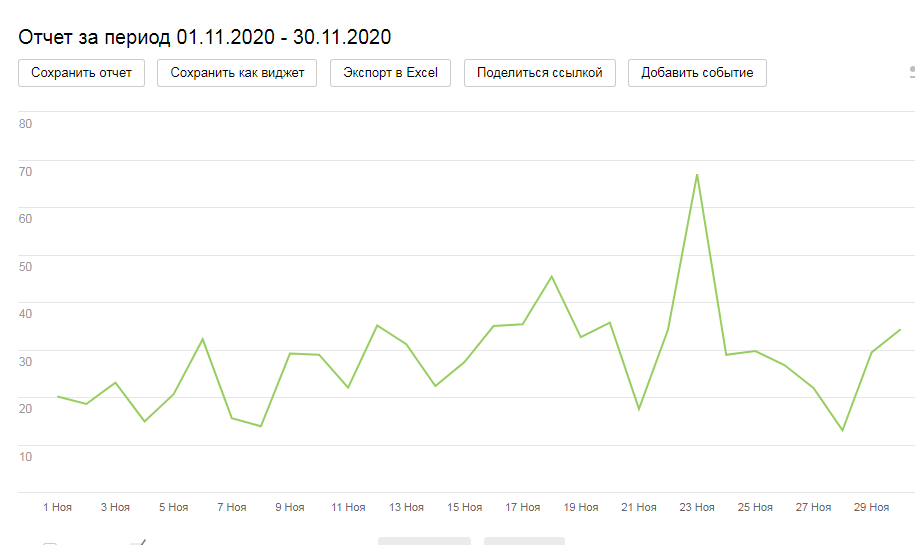
Task: Click the "21 Ноя" axis label
Action: pos(639,508)
